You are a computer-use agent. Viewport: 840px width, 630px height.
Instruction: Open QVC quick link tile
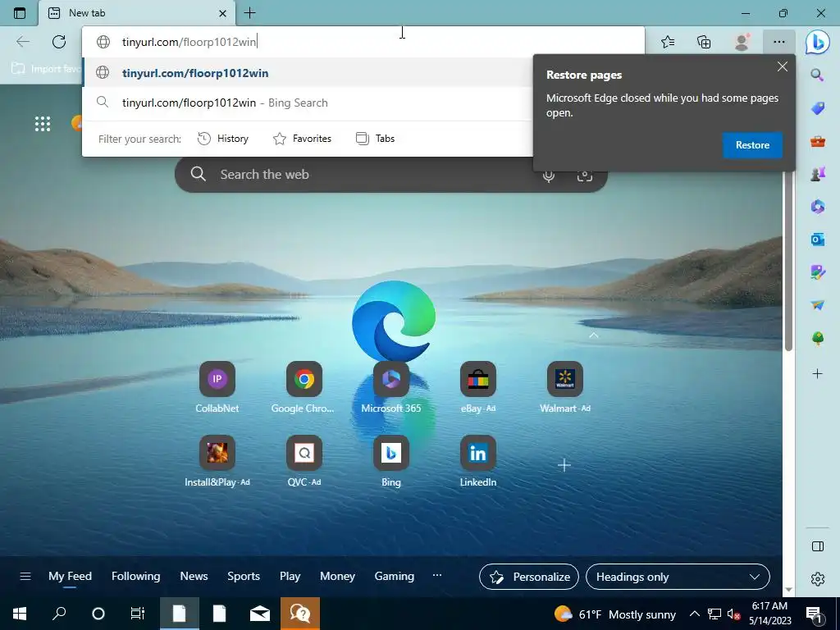(x=304, y=453)
